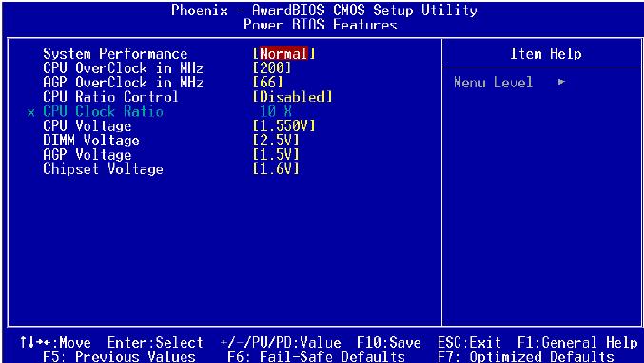The width and height of the screenshot is (644, 363).
Task: Change the highlighted Normal value
Action: click(283, 54)
